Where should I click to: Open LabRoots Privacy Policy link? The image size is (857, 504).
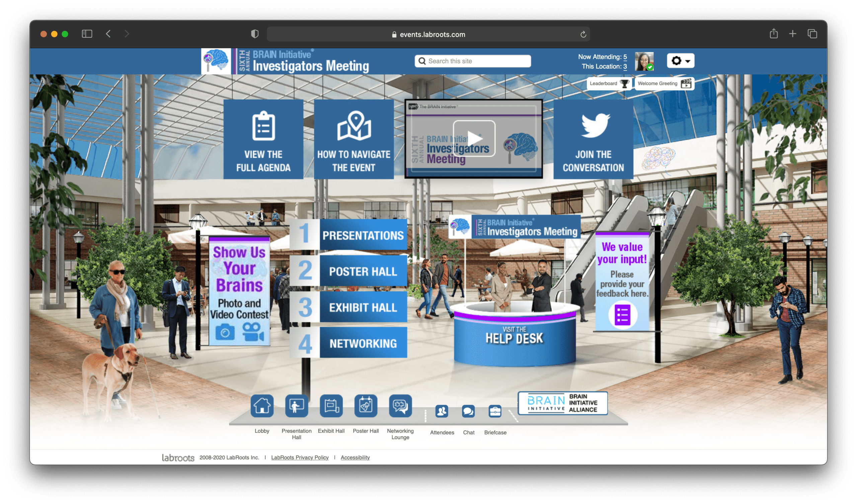(300, 458)
